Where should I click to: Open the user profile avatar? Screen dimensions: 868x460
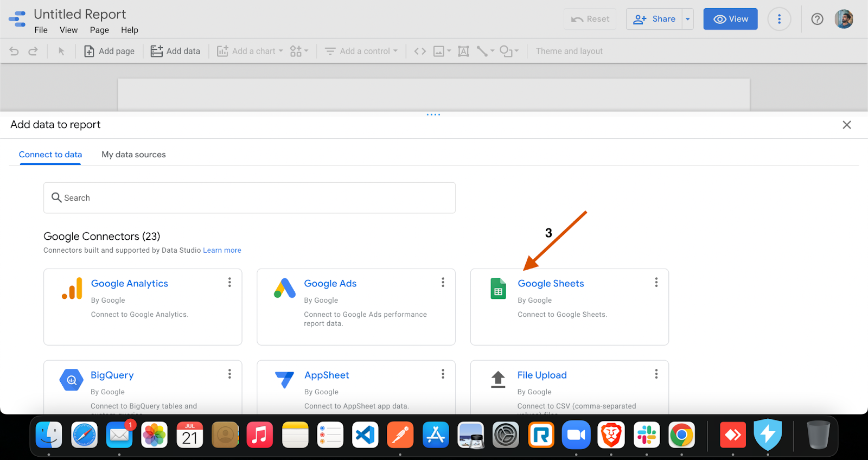click(844, 19)
